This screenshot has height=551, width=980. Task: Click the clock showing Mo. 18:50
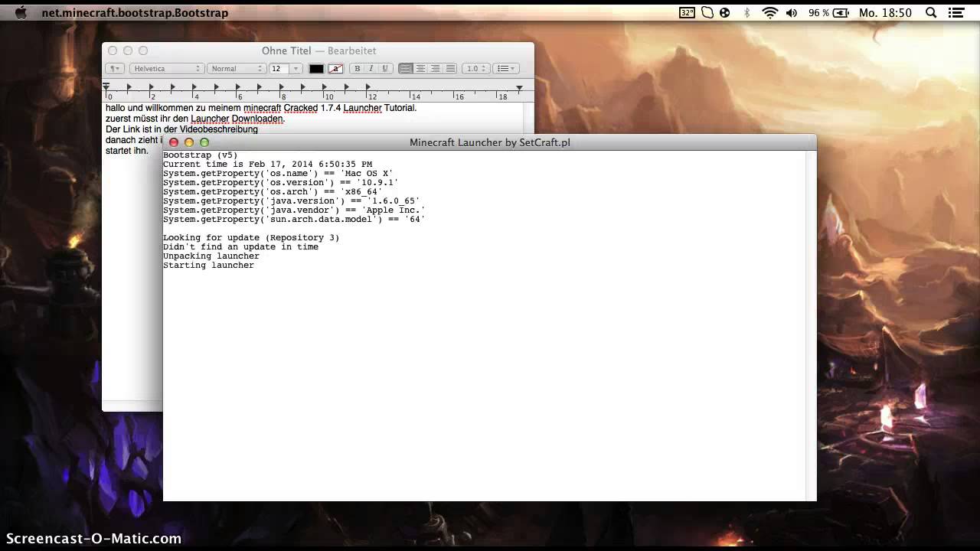[885, 13]
